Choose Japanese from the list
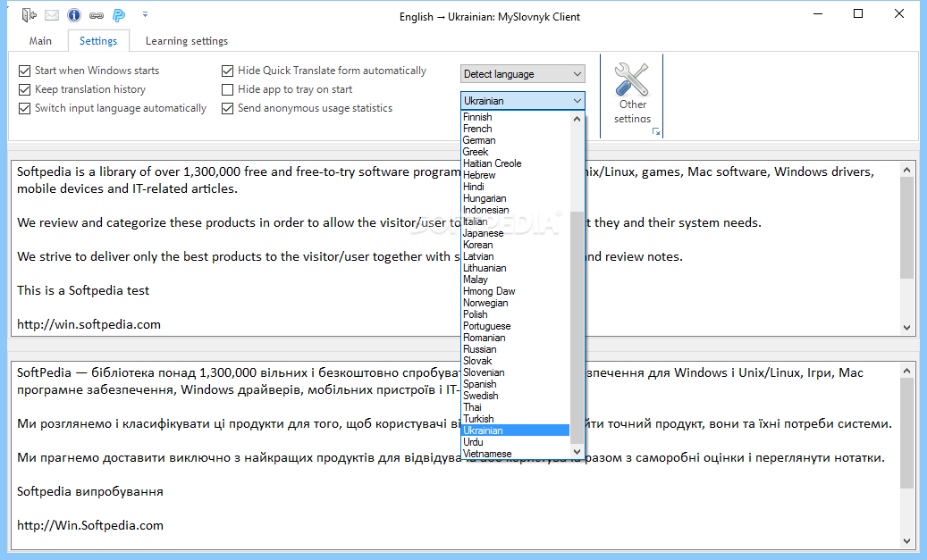This screenshot has width=927, height=560. pyautogui.click(x=515, y=233)
